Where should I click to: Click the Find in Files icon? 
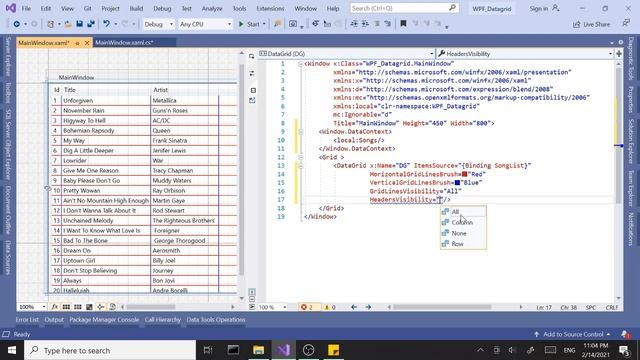point(278,24)
